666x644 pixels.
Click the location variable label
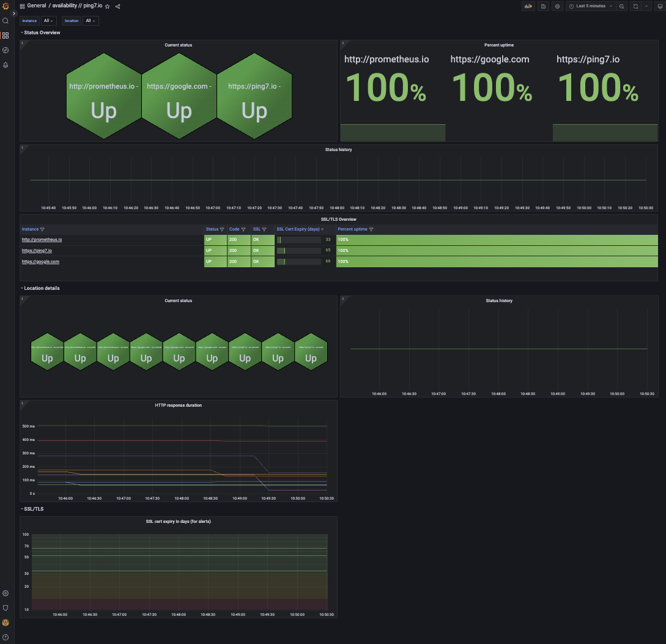(x=72, y=21)
